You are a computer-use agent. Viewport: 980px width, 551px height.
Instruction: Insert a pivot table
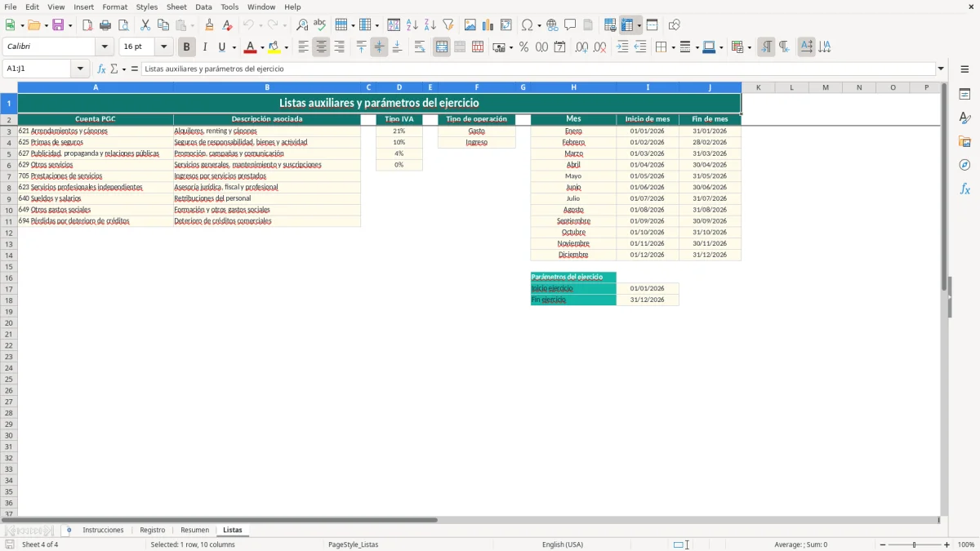(x=506, y=25)
